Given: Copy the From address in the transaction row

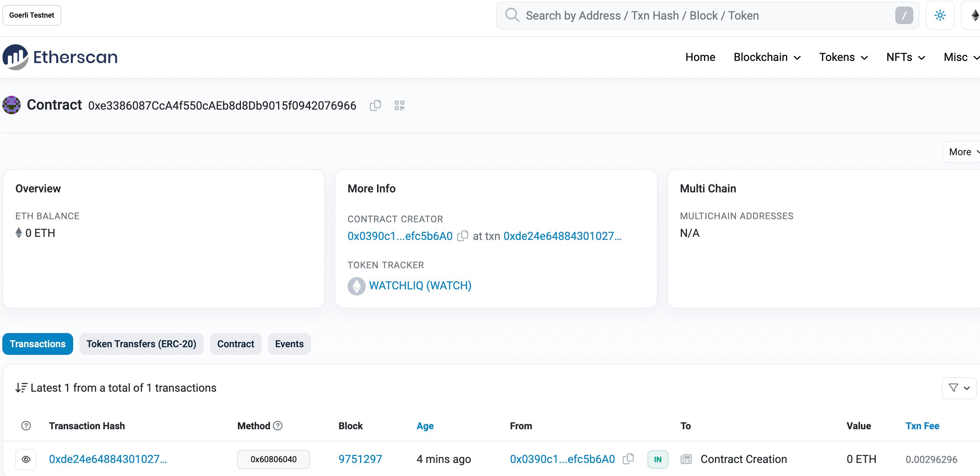Looking at the screenshot, I should pyautogui.click(x=628, y=459).
